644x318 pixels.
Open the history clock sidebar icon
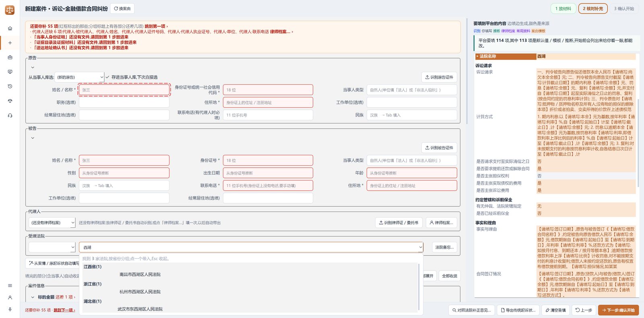(10, 86)
